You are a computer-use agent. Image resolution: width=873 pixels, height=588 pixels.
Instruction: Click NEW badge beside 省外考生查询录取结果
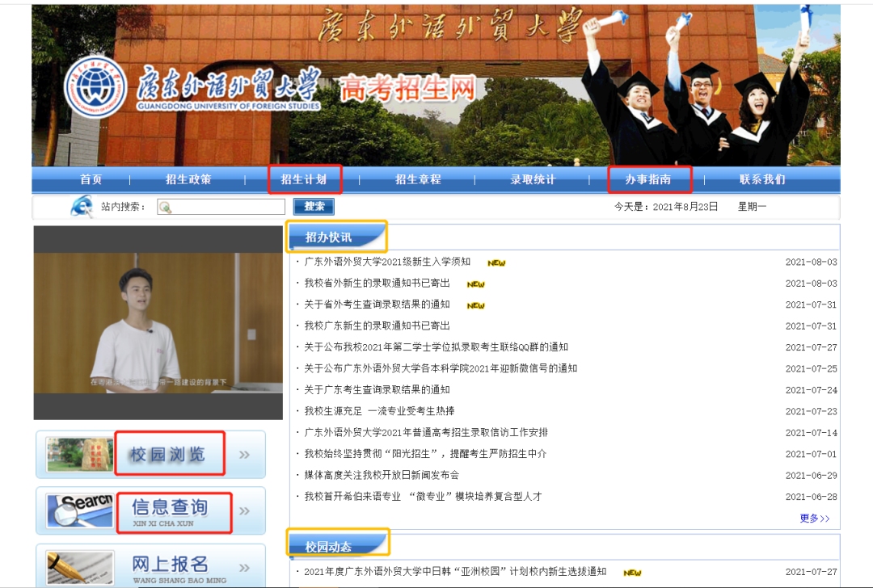point(475,305)
